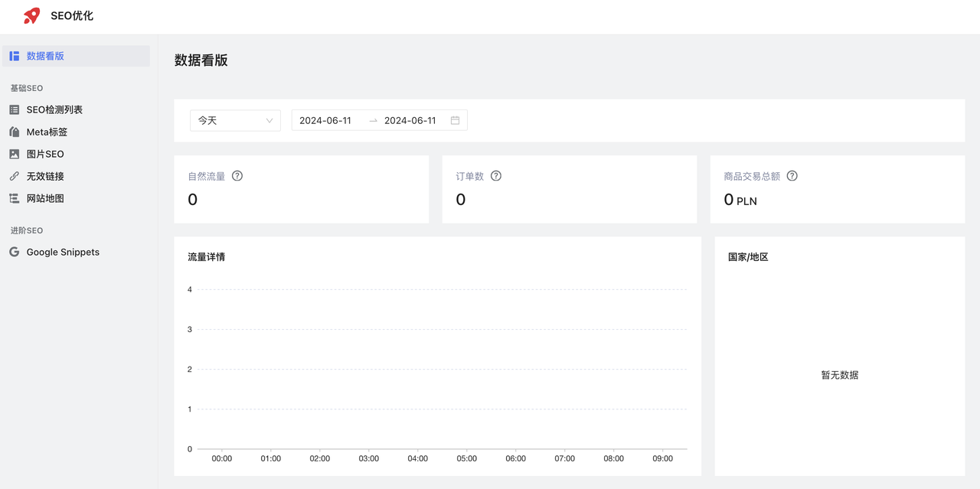Navigate to the 无效链接 section

(45, 177)
